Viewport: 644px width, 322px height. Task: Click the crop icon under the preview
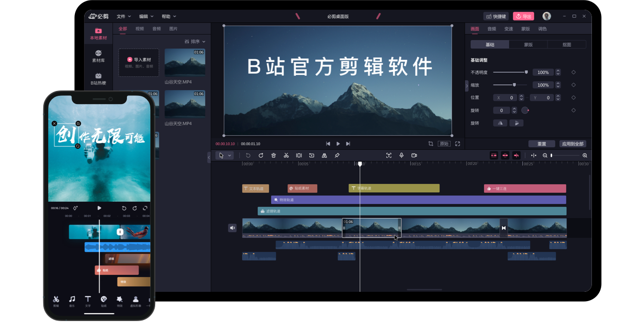pos(430,144)
